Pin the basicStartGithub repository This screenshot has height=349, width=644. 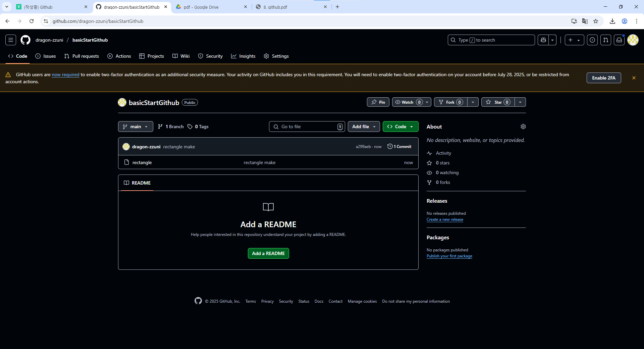point(378,102)
